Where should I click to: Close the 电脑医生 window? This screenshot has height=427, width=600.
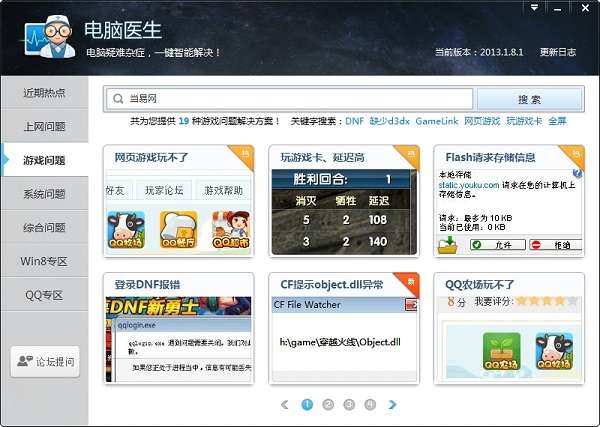point(585,8)
